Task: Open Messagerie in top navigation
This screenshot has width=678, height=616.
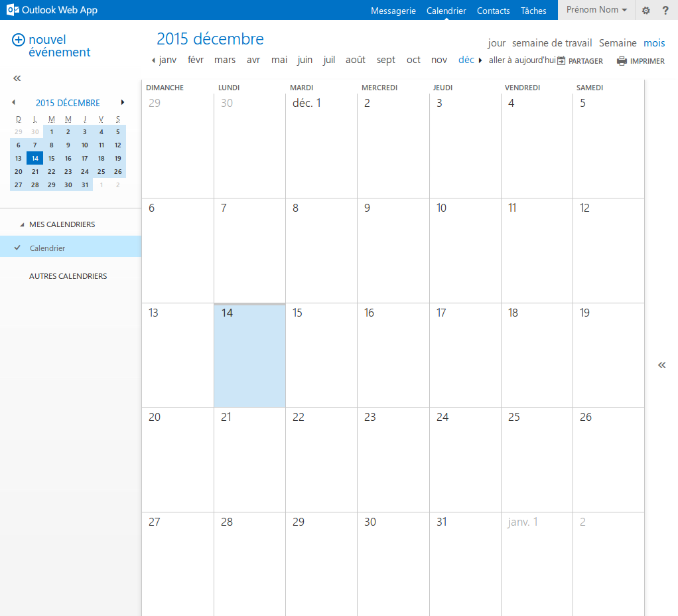Action: 393,11
